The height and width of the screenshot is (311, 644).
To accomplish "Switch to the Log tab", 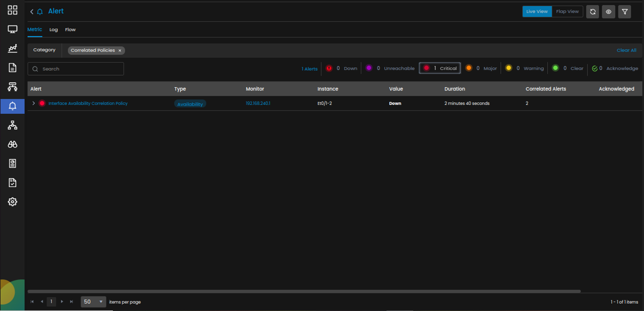I will pyautogui.click(x=53, y=29).
